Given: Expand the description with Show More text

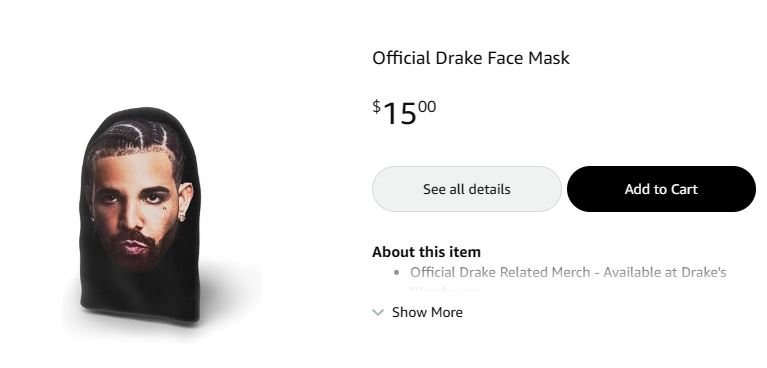Looking at the screenshot, I should tap(427, 312).
